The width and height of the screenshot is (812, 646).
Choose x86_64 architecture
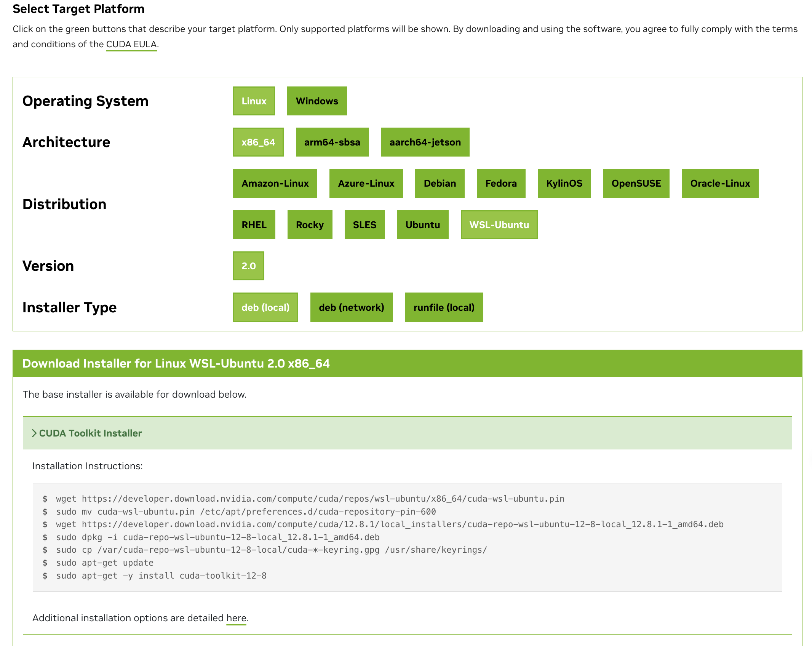click(x=258, y=142)
